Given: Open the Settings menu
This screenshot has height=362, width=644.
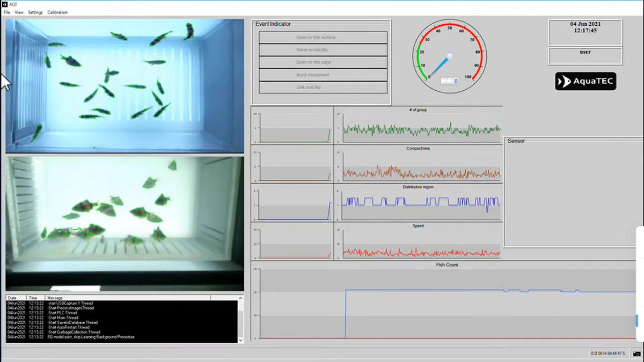Looking at the screenshot, I should pos(35,12).
